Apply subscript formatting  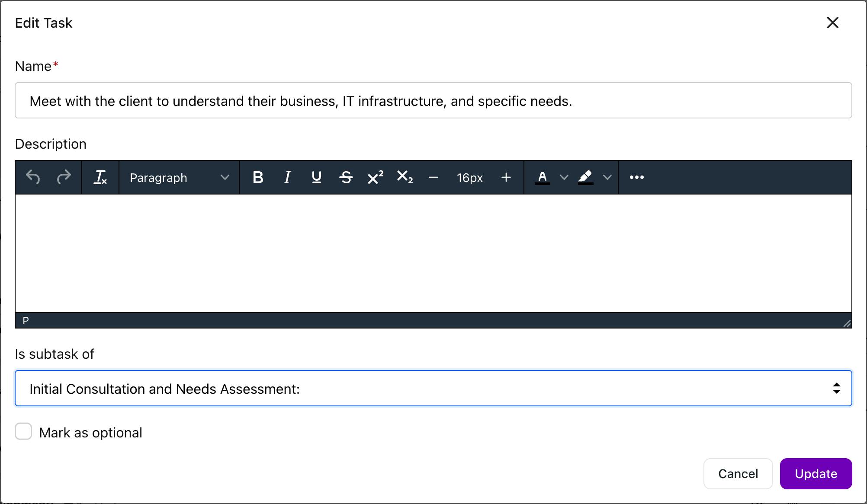405,177
